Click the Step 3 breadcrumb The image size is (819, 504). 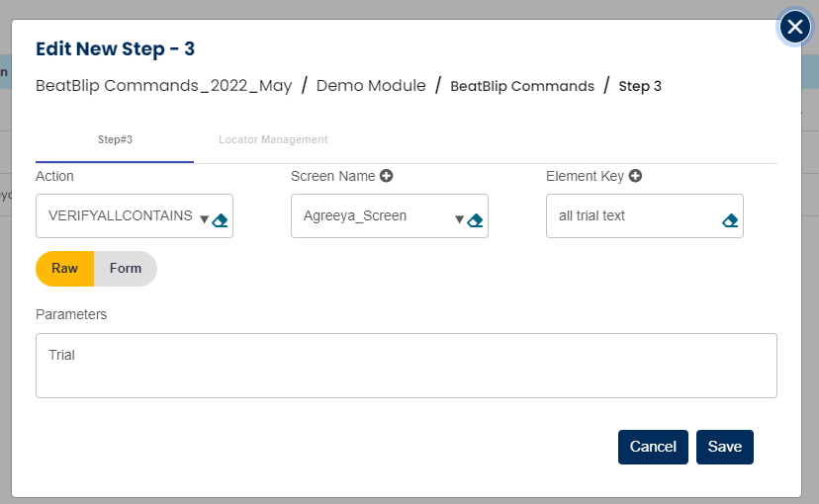coord(640,86)
